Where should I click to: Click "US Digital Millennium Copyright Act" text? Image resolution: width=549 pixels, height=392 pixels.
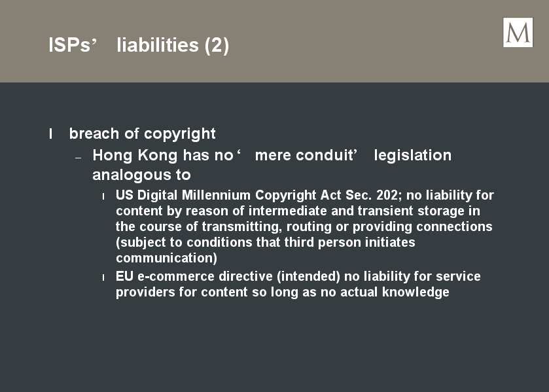click(228, 195)
